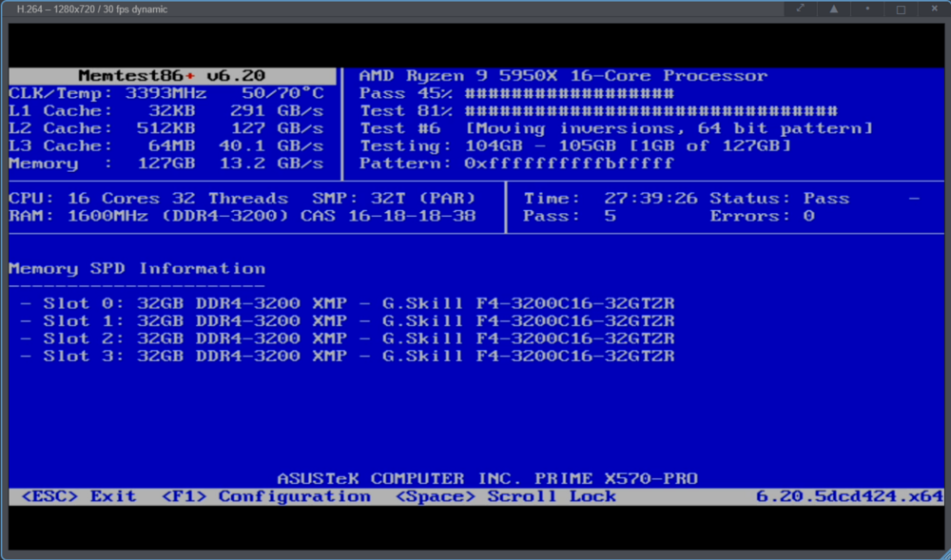The width and height of the screenshot is (951, 560).
Task: Click the L3 Cache 64MB row
Action: pyautogui.click(x=166, y=146)
